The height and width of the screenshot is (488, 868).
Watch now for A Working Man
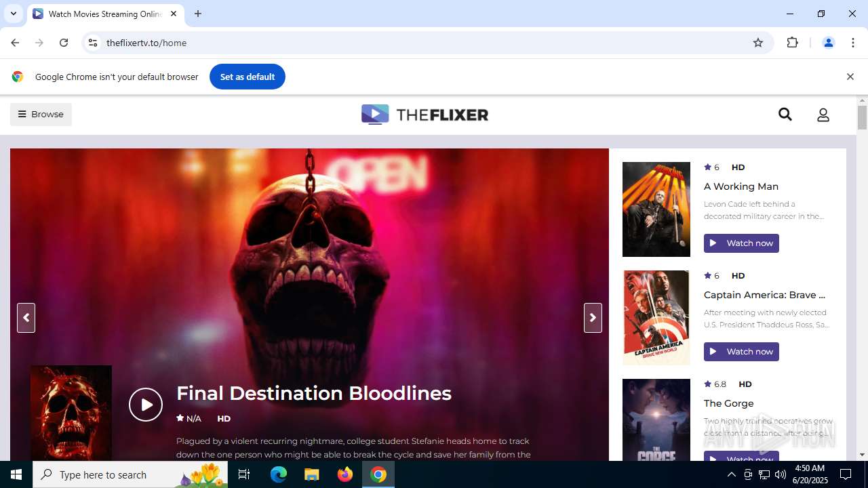741,243
